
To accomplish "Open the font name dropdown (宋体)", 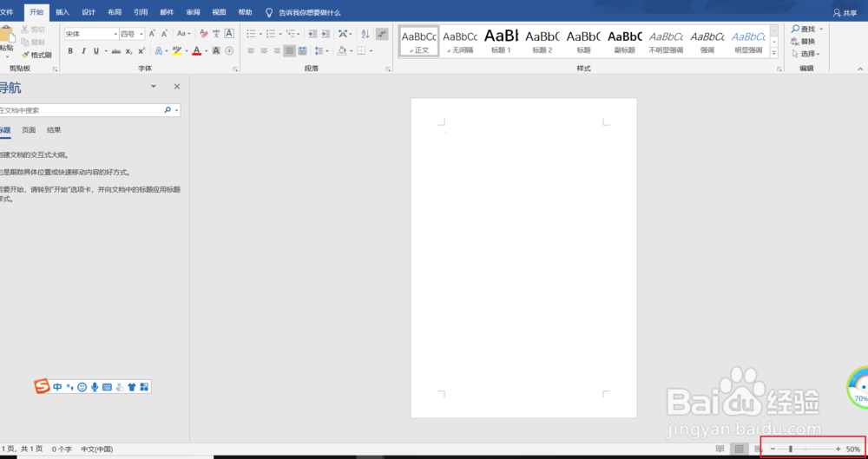I will (x=115, y=34).
